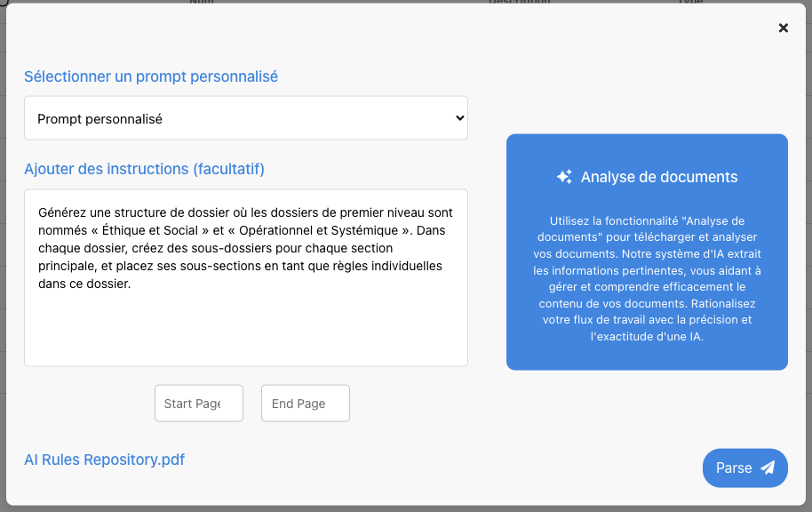Screen dimensions: 812x512
Task: Expand the Prompt personnalisé dropdown chevron
Action: coord(458,118)
